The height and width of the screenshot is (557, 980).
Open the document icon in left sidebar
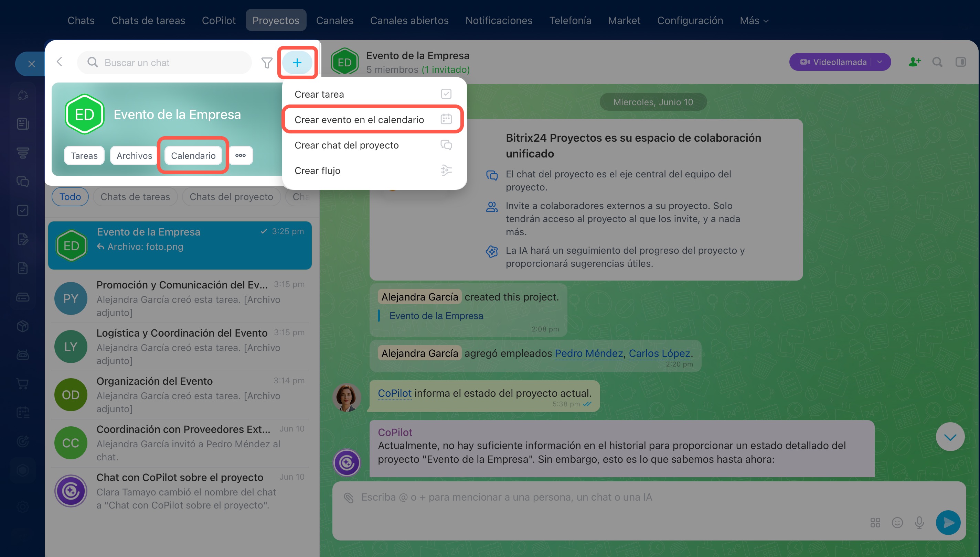coord(23,268)
